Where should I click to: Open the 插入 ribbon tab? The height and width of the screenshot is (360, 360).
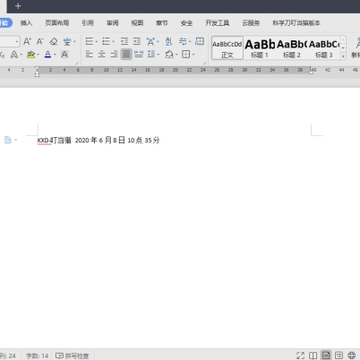click(26, 23)
